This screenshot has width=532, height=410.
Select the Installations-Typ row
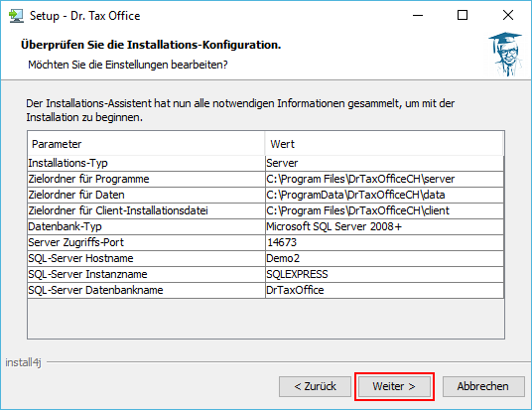coord(266,163)
